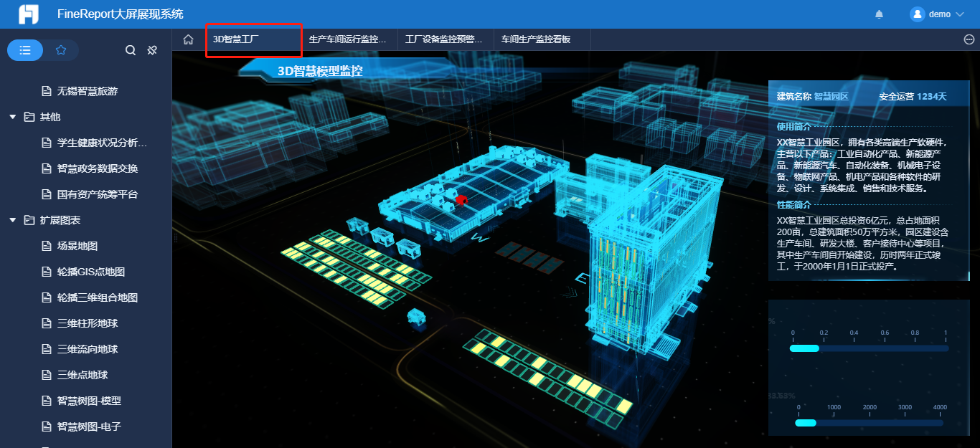Go to the home tab icon
Screen dimensions: 980x448
click(x=188, y=39)
